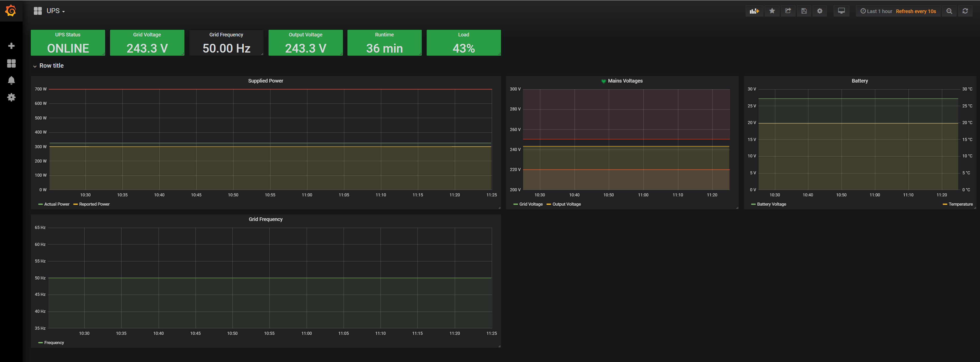Open the share dashboard dialog
Image resolution: width=980 pixels, height=362 pixels.
[788, 11]
